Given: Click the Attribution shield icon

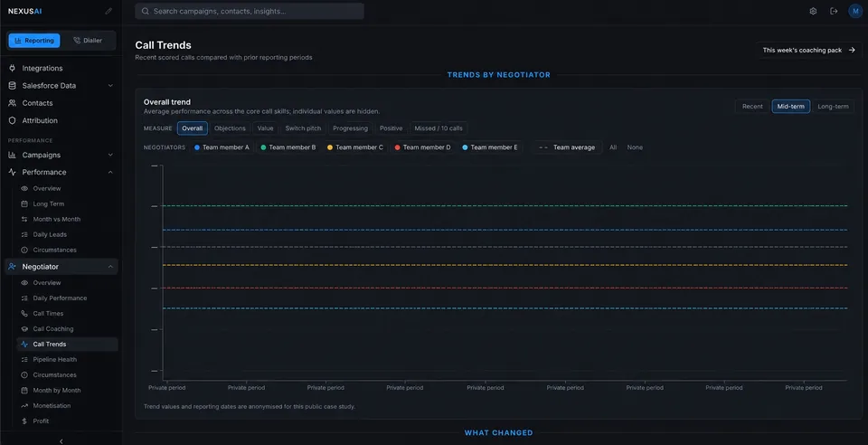Looking at the screenshot, I should (x=12, y=120).
